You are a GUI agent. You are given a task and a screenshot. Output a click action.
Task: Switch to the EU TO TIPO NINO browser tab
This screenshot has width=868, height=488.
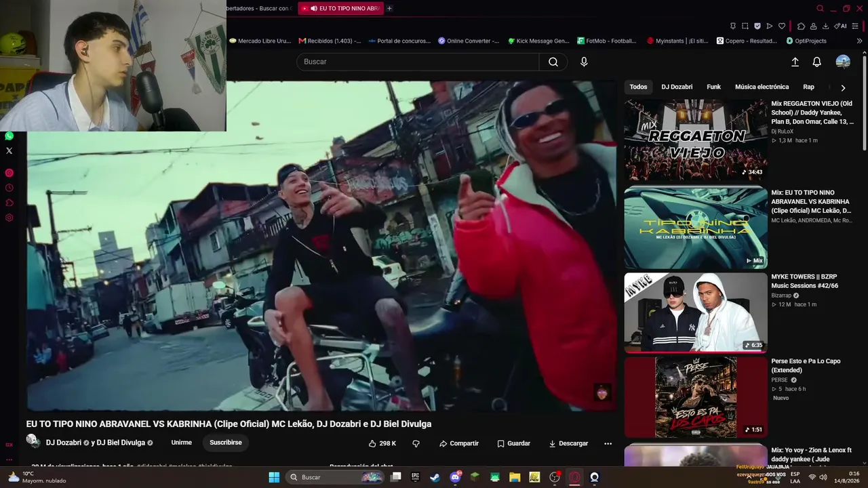click(x=341, y=8)
